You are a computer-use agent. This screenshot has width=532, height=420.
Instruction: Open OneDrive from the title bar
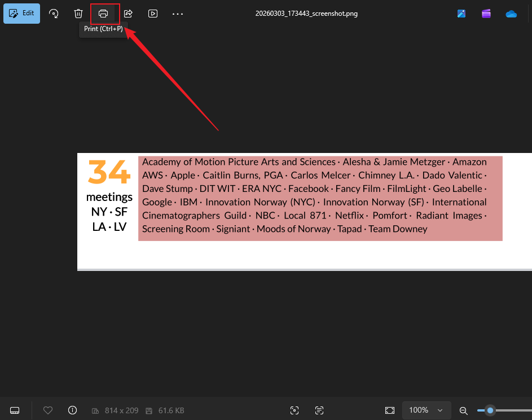click(511, 14)
